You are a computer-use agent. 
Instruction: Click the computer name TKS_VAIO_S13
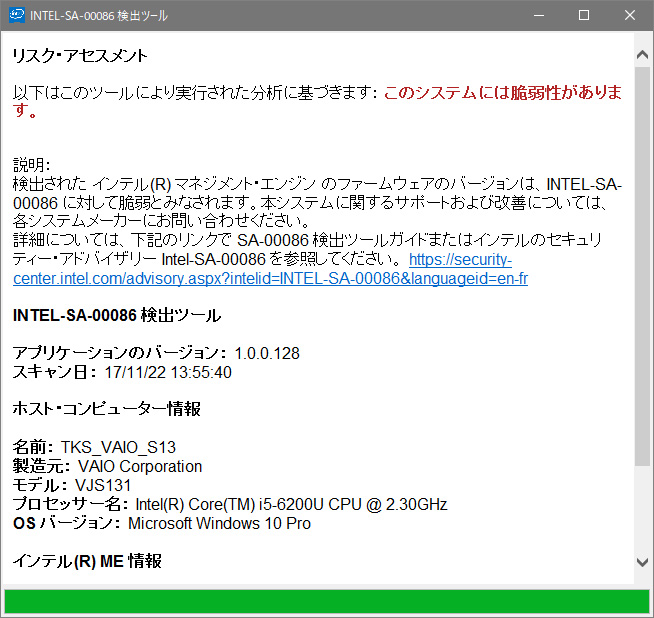click(x=118, y=447)
